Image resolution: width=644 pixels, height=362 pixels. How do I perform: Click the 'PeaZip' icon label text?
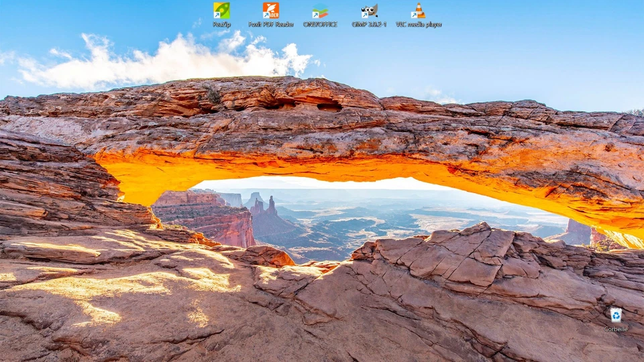click(222, 25)
